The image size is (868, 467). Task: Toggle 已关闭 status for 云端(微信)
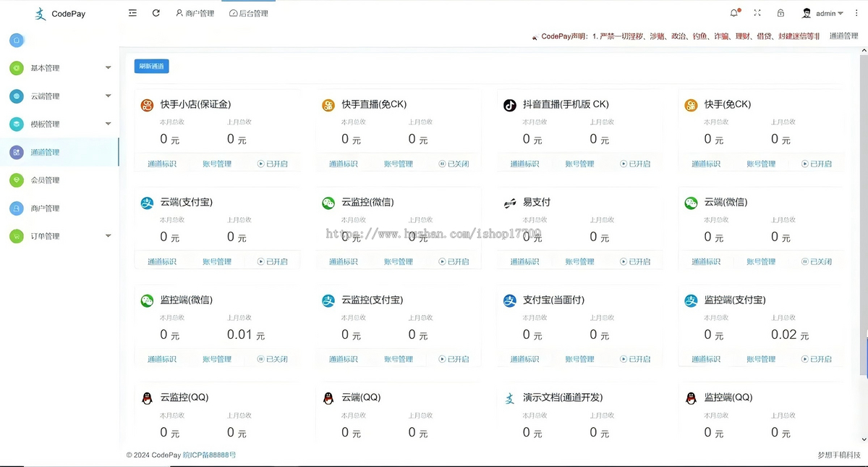pyautogui.click(x=817, y=261)
